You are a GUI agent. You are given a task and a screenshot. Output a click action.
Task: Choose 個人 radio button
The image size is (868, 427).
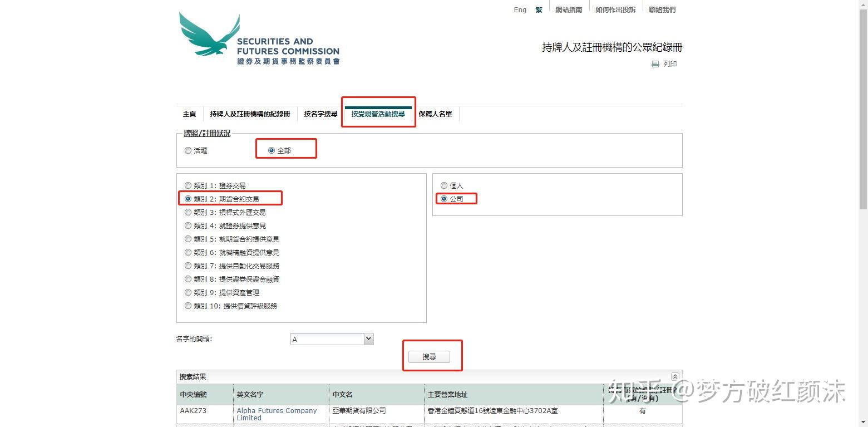[x=444, y=185]
